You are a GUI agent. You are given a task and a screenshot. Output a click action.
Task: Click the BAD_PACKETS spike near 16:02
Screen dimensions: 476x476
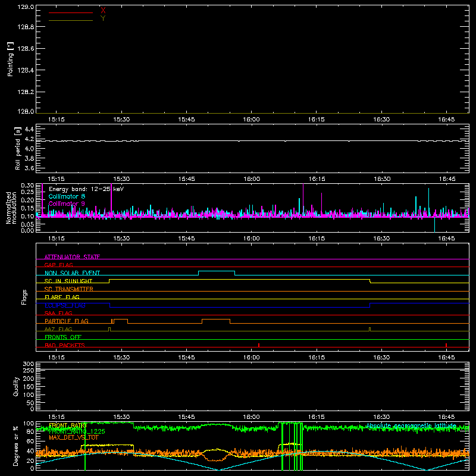coord(259,345)
